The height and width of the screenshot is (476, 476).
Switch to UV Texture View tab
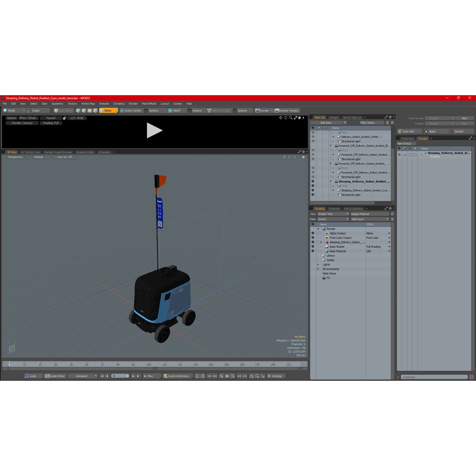pyautogui.click(x=30, y=152)
